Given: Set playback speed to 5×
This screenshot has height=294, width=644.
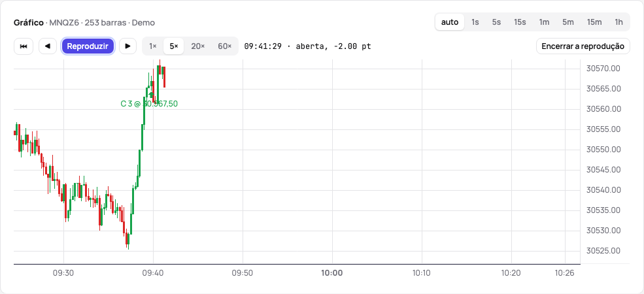Looking at the screenshot, I should pos(174,46).
